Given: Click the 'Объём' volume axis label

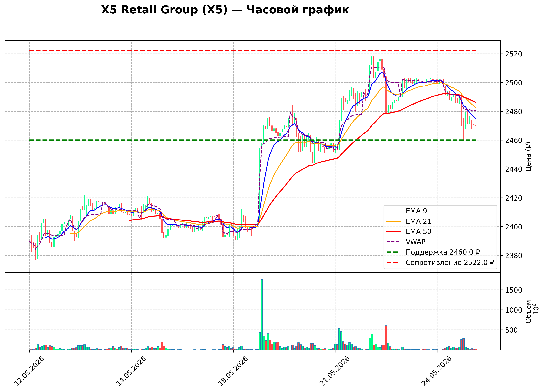Looking at the screenshot, I should click(x=528, y=312).
